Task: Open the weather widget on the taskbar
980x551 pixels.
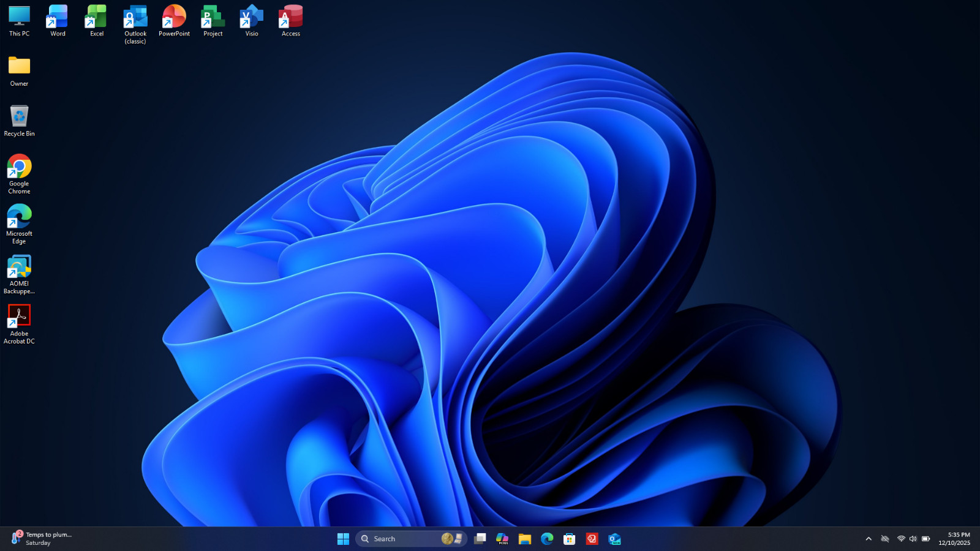Action: 41,539
